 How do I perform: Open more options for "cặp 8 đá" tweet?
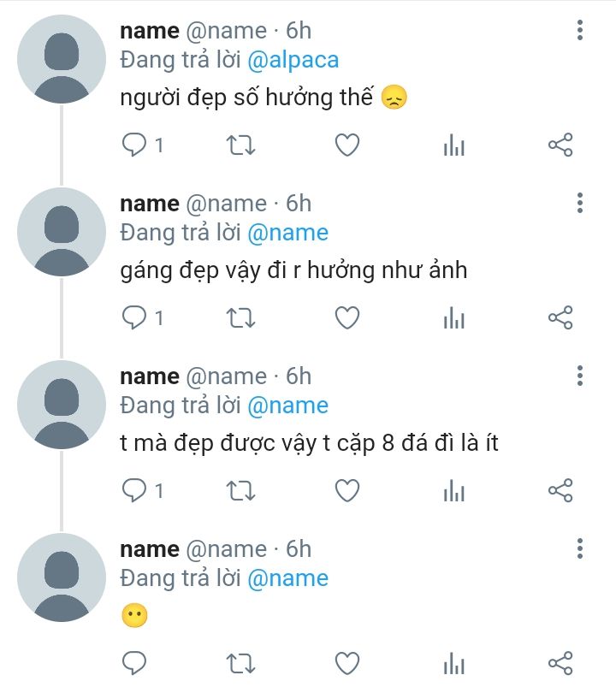(580, 376)
